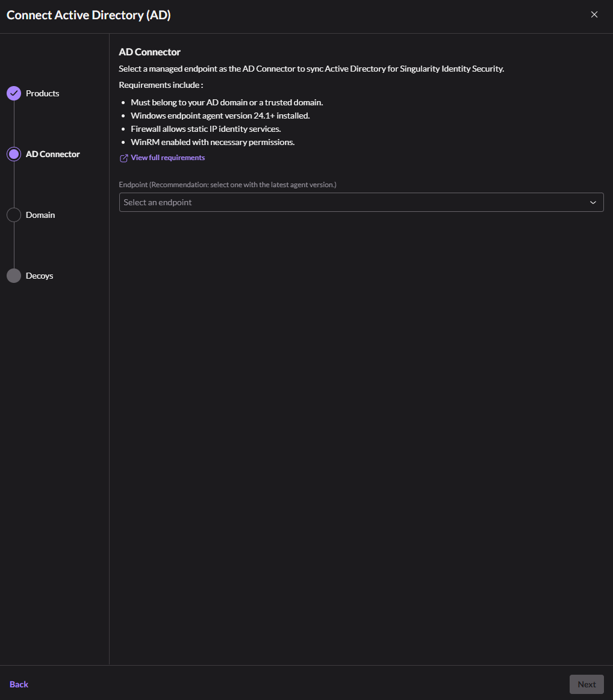This screenshot has width=613, height=700.
Task: Expand the endpoint dropdown chevron arrow
Action: coord(593,203)
